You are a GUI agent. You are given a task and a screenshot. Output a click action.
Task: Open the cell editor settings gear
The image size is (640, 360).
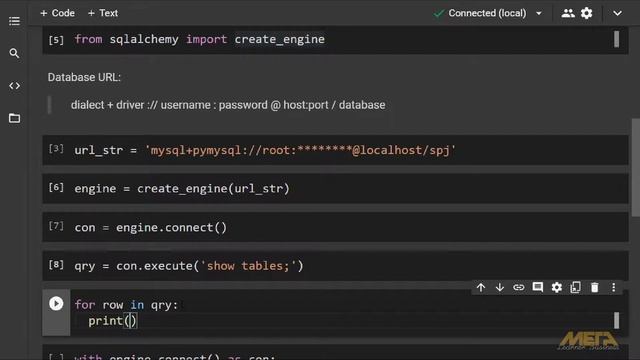click(x=557, y=287)
